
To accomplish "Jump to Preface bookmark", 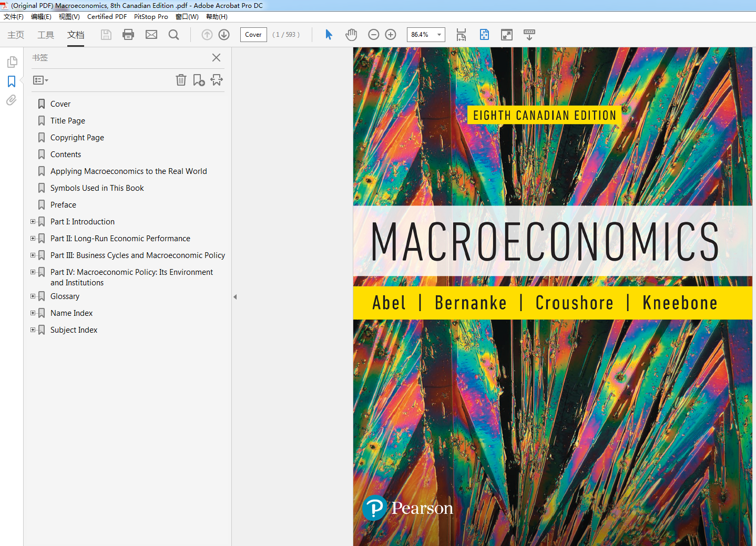I will point(63,205).
